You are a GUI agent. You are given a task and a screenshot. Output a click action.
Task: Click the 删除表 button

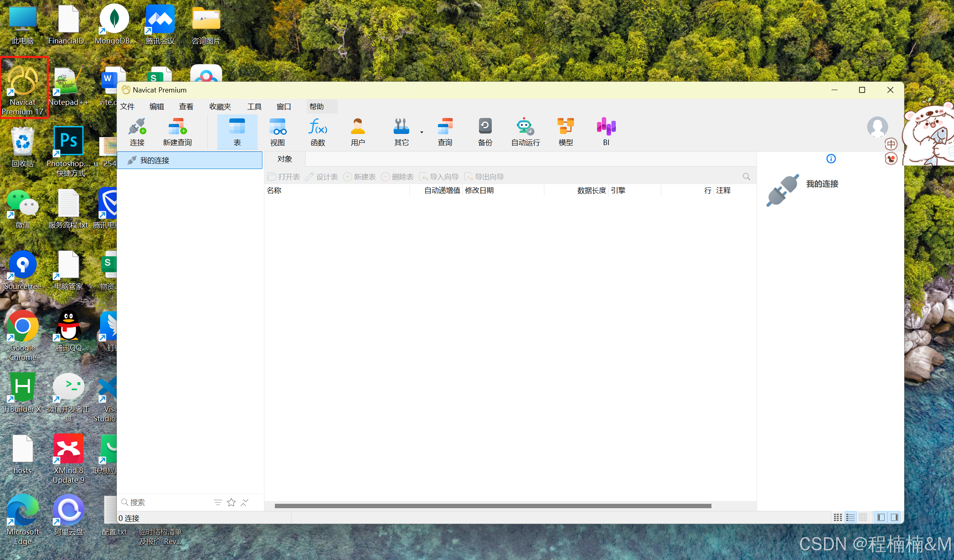point(397,177)
